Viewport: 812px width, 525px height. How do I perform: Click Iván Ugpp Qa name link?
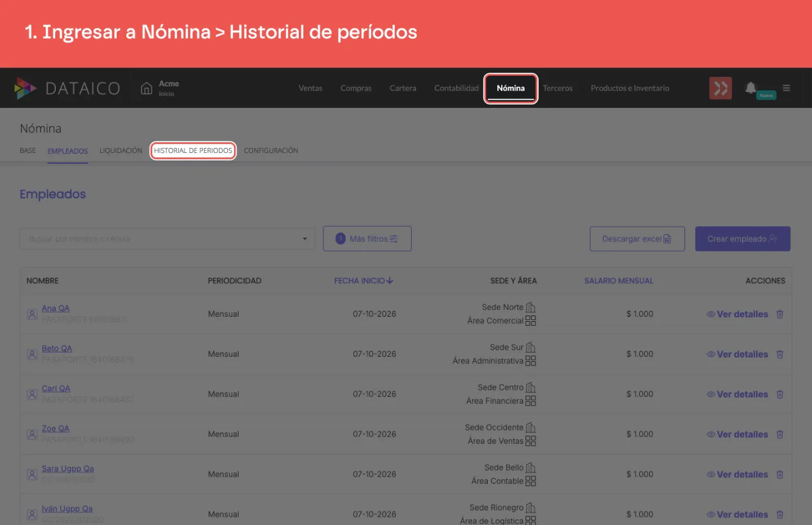[67, 508]
